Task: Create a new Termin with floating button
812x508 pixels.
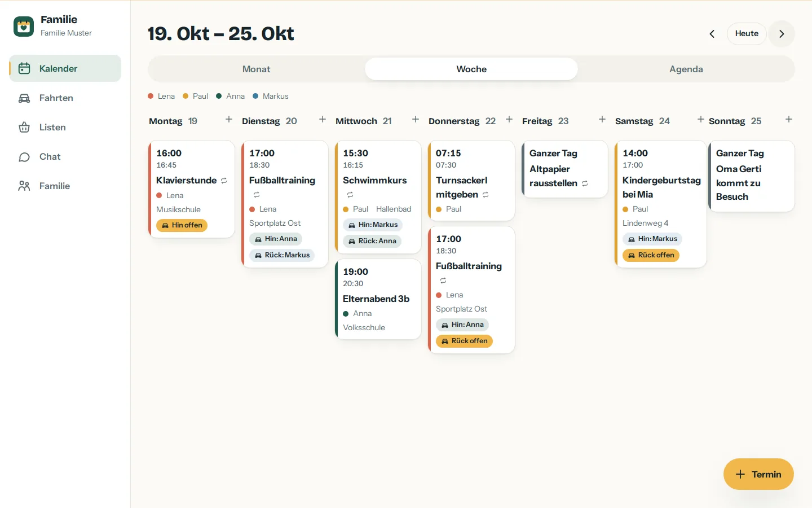Action: click(x=758, y=474)
